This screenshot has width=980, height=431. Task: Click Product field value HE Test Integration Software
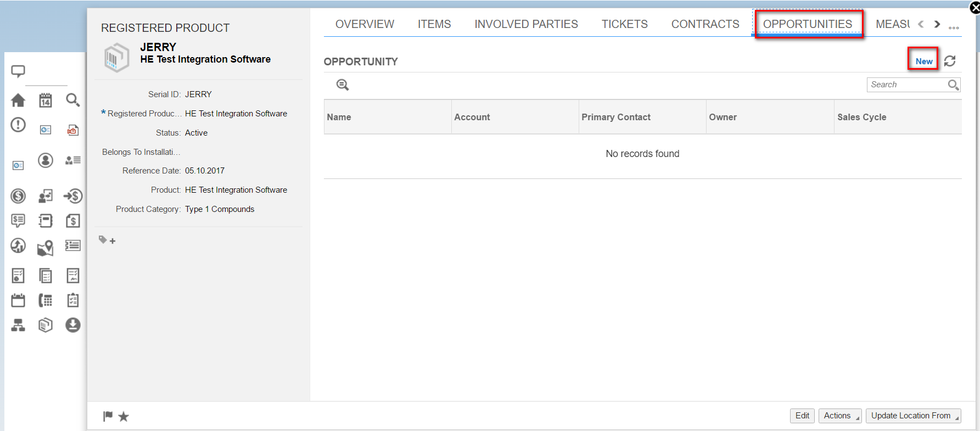[236, 190]
